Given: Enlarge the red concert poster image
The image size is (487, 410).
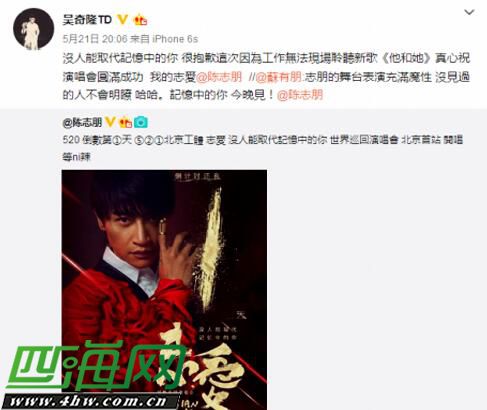Looking at the screenshot, I should click(x=164, y=290).
